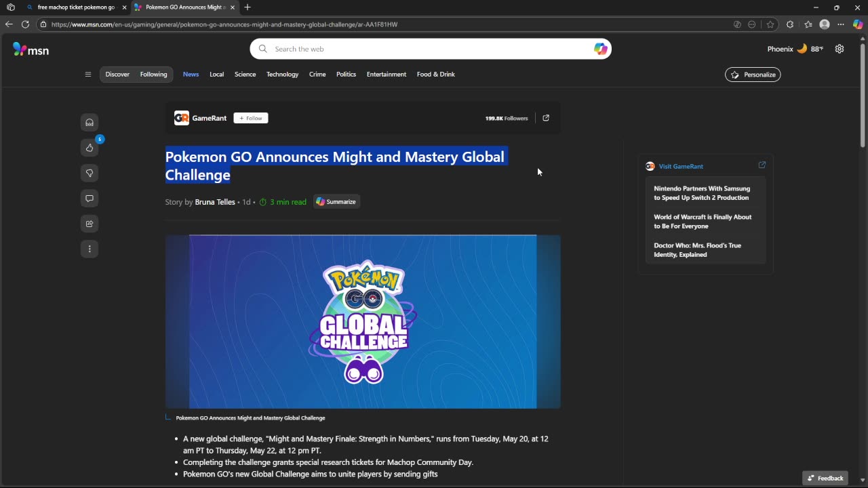Click the address bar more-options circle icon

[752, 24]
